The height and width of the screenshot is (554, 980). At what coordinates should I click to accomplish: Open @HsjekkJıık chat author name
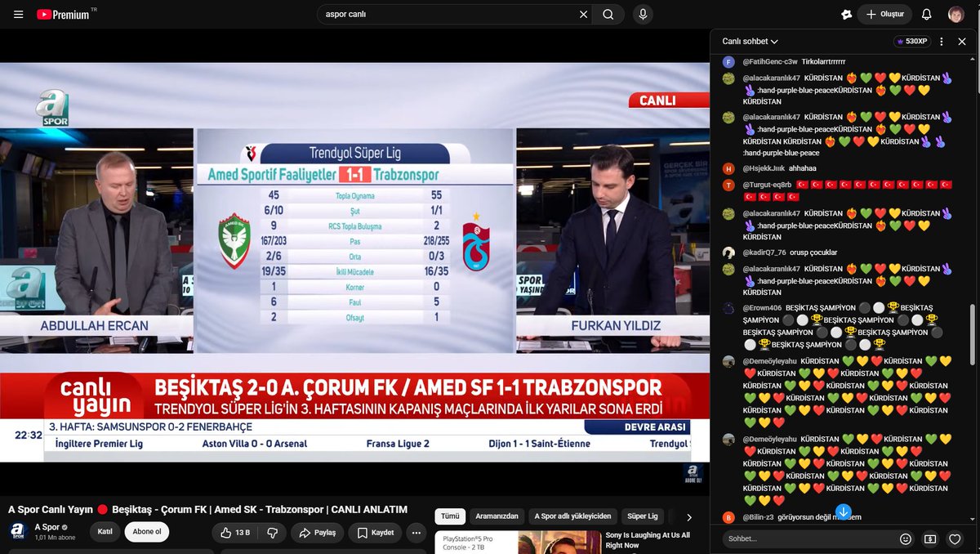click(764, 168)
